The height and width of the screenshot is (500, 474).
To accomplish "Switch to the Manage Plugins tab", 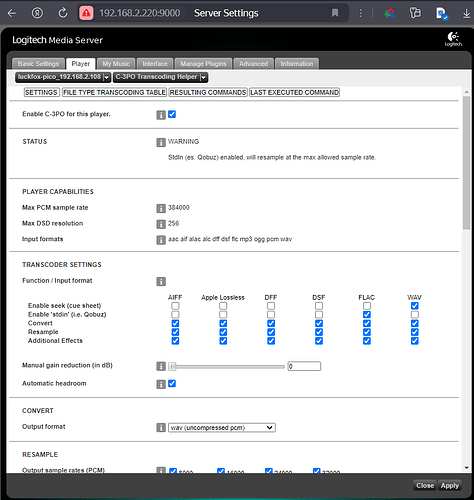I will point(203,64).
